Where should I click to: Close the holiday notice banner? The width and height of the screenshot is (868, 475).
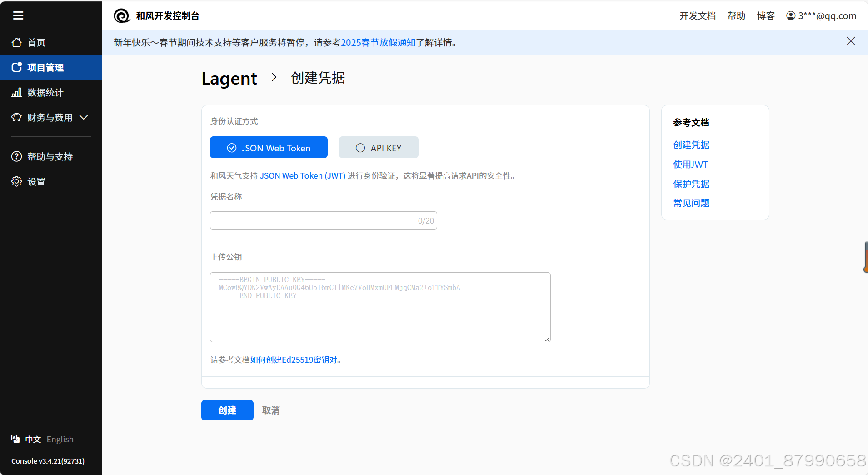click(851, 41)
